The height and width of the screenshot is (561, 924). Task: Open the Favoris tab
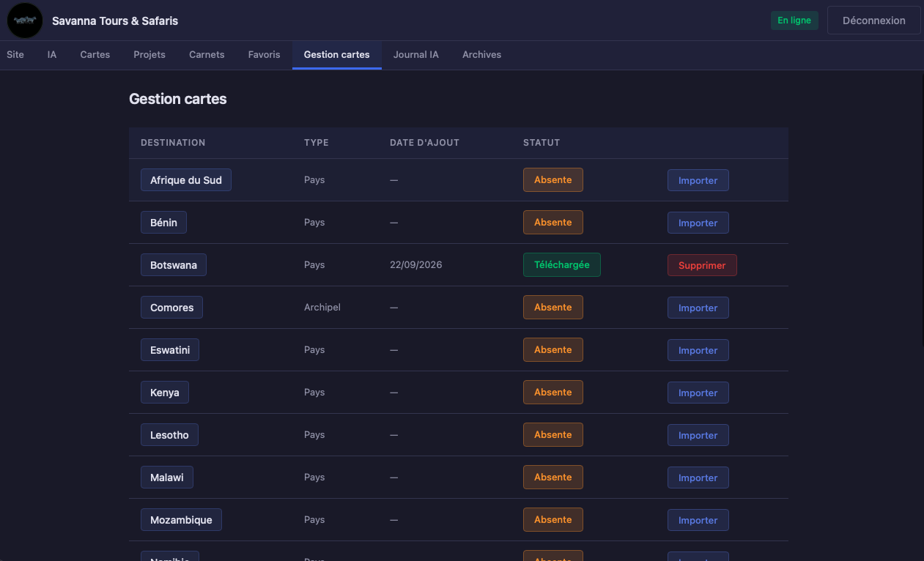[264, 55]
